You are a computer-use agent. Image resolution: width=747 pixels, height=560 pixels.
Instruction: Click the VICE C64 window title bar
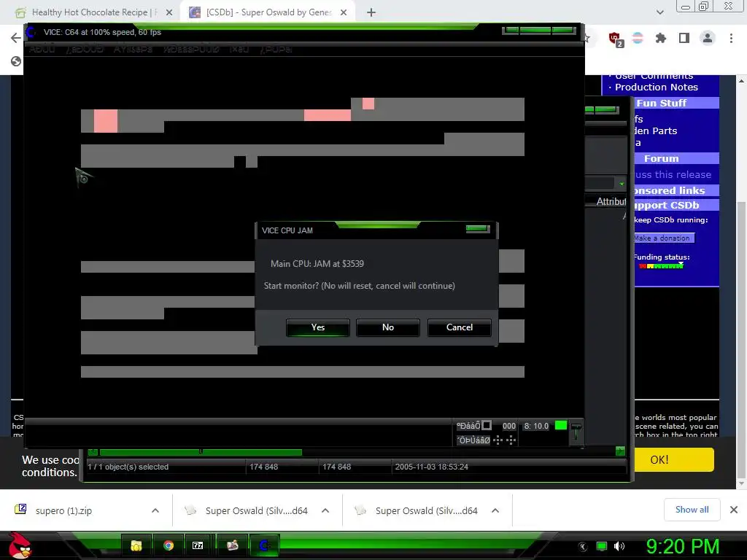pyautogui.click(x=305, y=32)
